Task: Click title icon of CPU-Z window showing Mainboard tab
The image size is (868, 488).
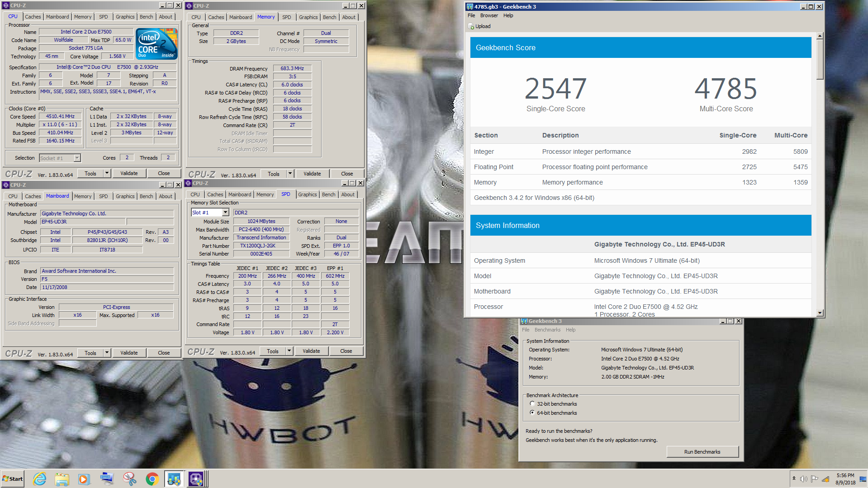Action: coord(6,185)
